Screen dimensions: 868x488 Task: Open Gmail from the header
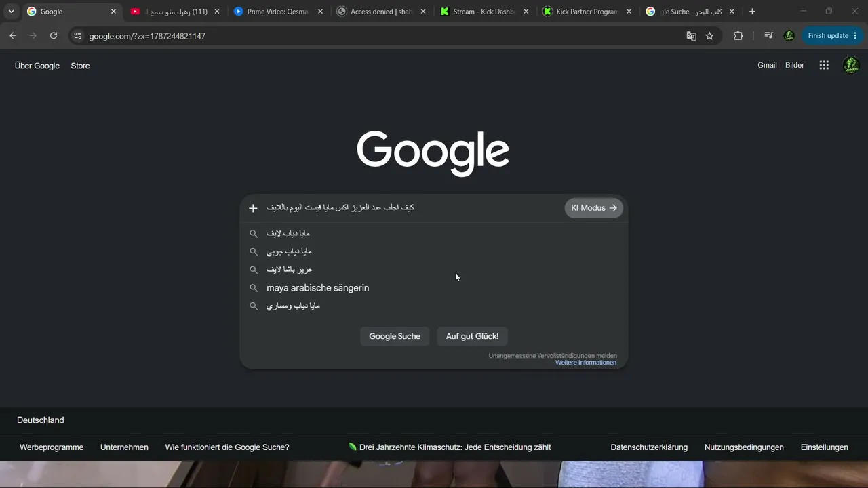coord(767,65)
